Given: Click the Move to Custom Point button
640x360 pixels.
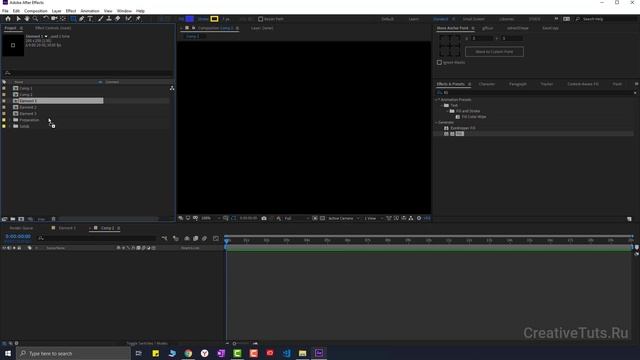Looking at the screenshot, I should pos(494,52).
